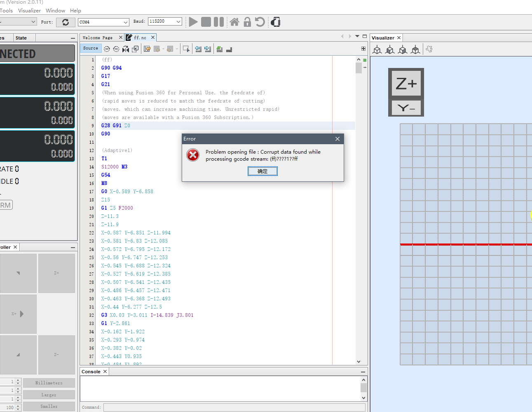Click the mirror/flip icon in editor toolbar

126,49
